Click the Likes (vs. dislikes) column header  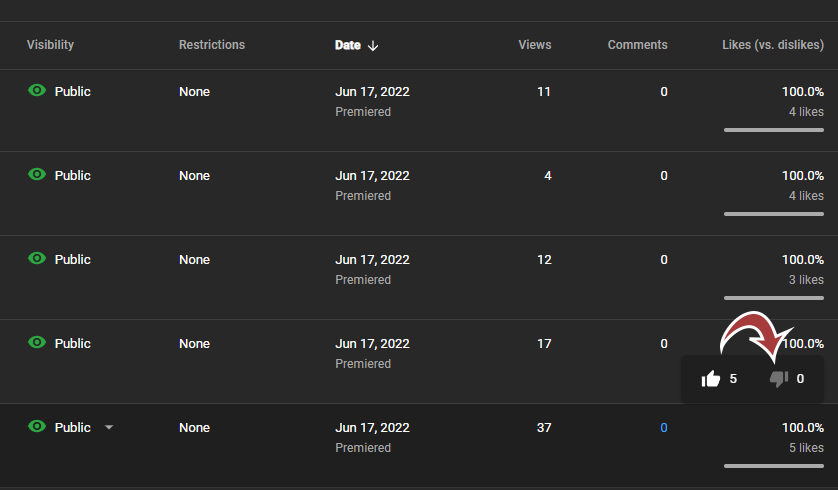pyautogui.click(x=773, y=45)
